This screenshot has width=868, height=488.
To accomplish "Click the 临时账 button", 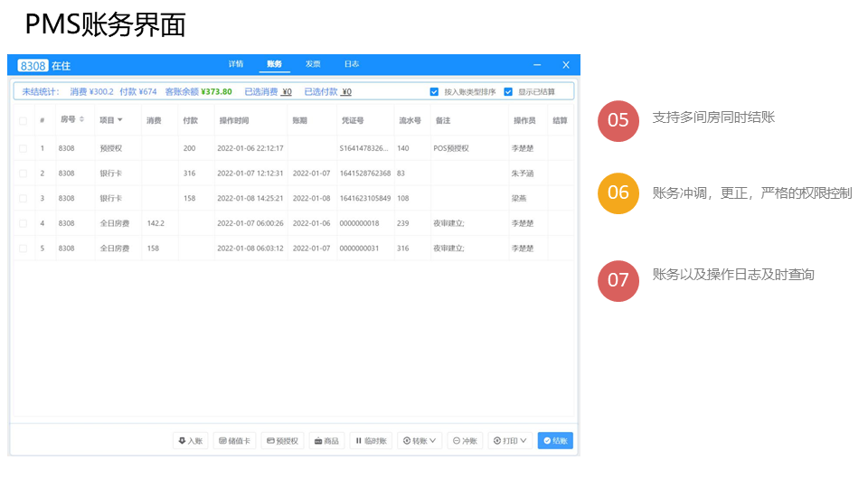I will click(371, 441).
